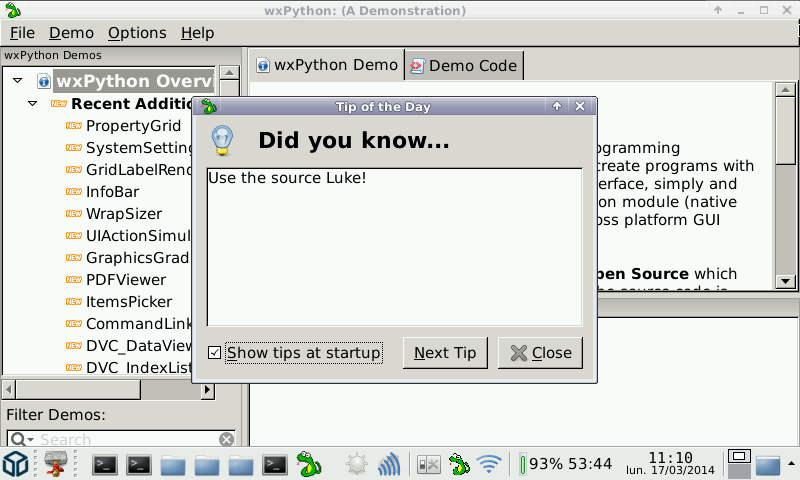Open the Options menu
Image resolution: width=800 pixels, height=480 pixels.
point(137,33)
